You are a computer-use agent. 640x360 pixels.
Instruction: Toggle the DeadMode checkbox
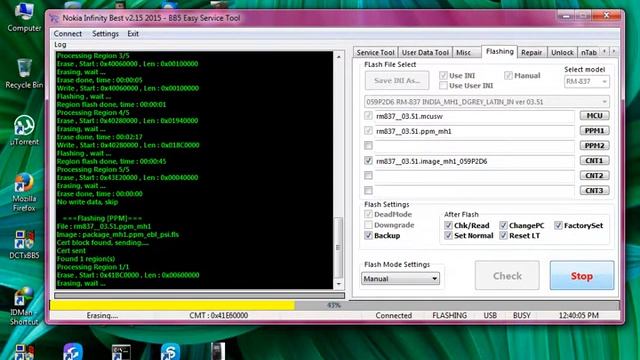click(368, 214)
